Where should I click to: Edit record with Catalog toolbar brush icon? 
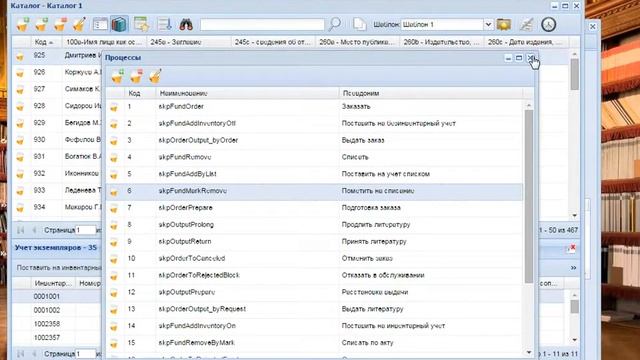(x=79, y=24)
